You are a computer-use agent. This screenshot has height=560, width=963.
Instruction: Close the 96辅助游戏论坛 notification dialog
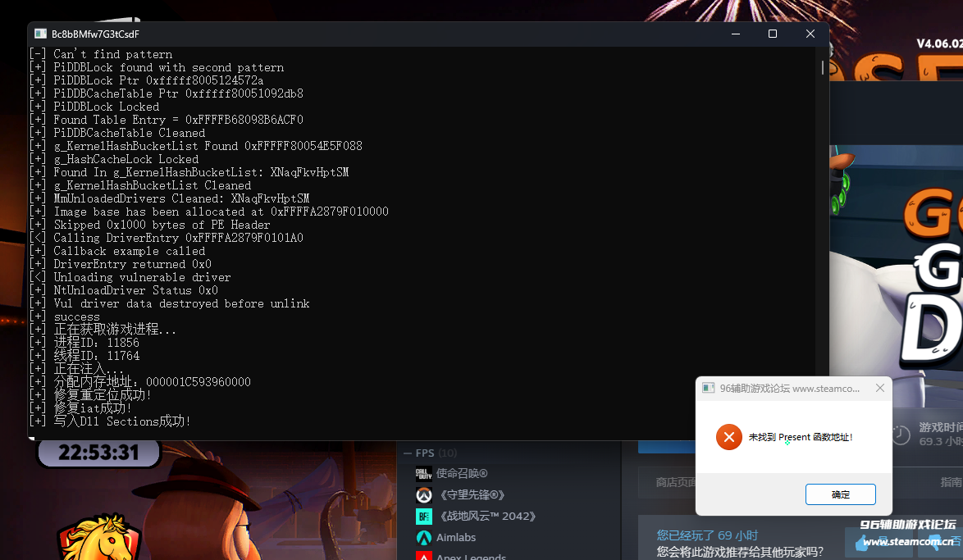880,388
